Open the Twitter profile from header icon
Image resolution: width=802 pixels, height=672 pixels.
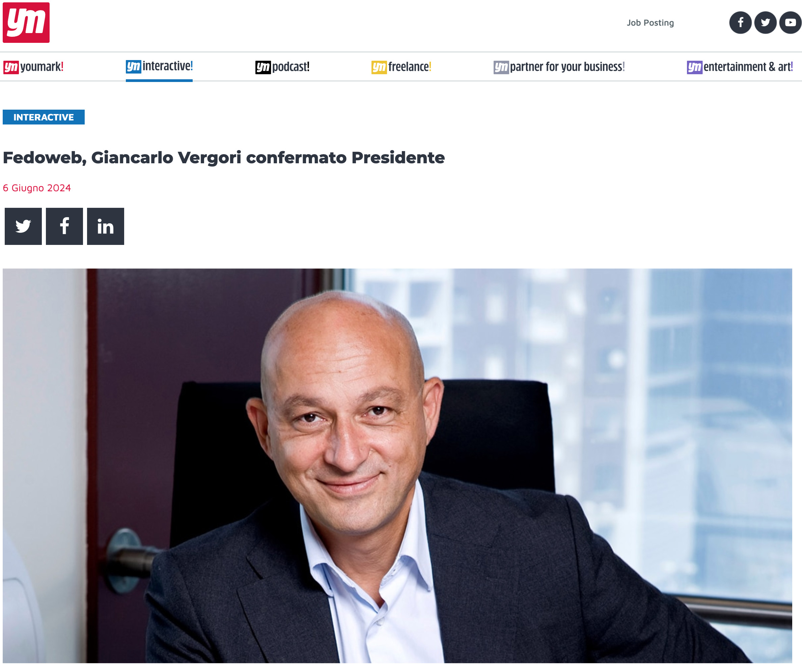coord(765,23)
